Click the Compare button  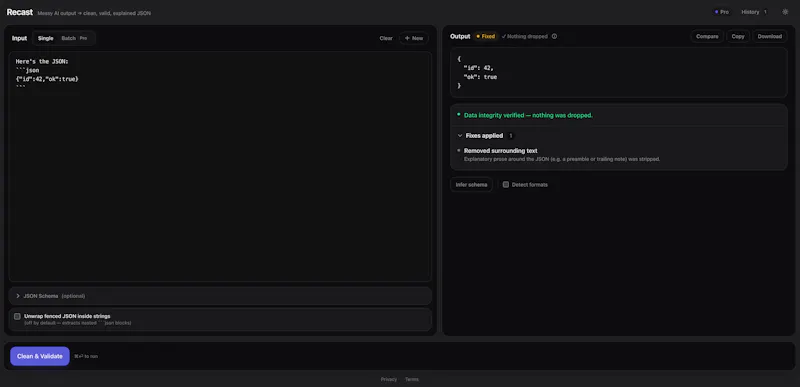click(x=707, y=36)
